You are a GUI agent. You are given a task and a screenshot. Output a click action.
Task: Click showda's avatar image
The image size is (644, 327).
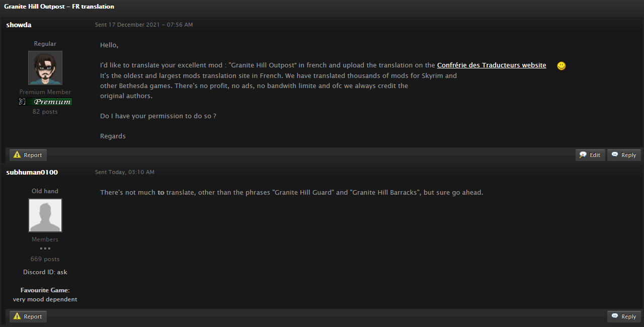coord(45,68)
